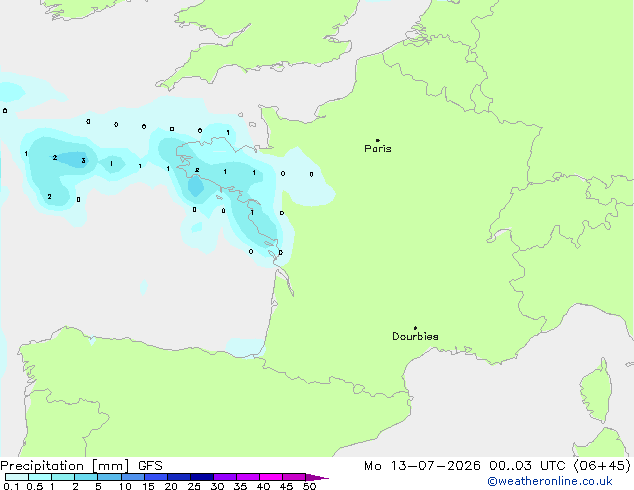This screenshot has width=634, height=490.
Task: Click the '10' legend scale value
Action: (x=125, y=486)
